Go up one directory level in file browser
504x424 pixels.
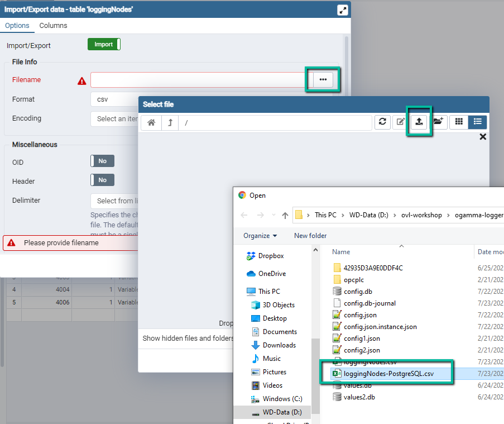click(x=170, y=122)
